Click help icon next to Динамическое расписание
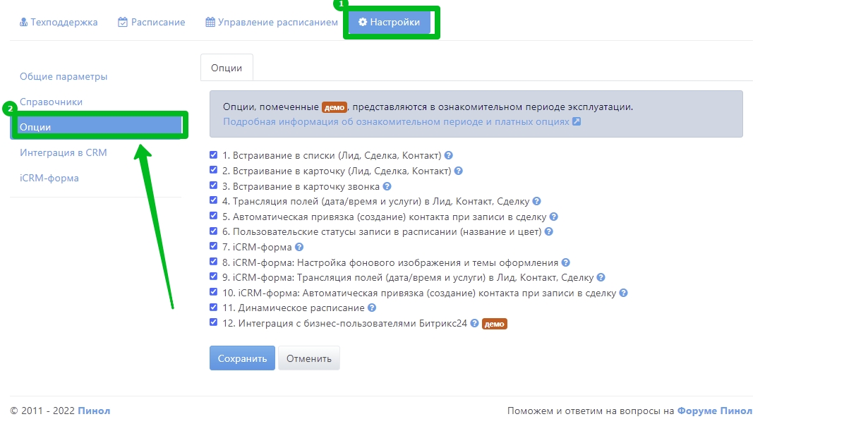 point(372,308)
